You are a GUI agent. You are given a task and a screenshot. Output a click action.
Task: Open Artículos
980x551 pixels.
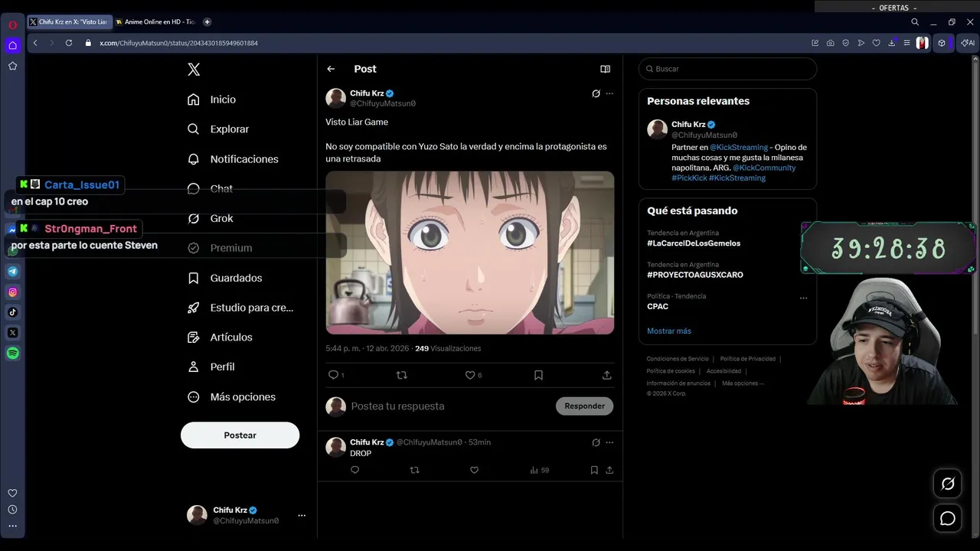pyautogui.click(x=220, y=337)
